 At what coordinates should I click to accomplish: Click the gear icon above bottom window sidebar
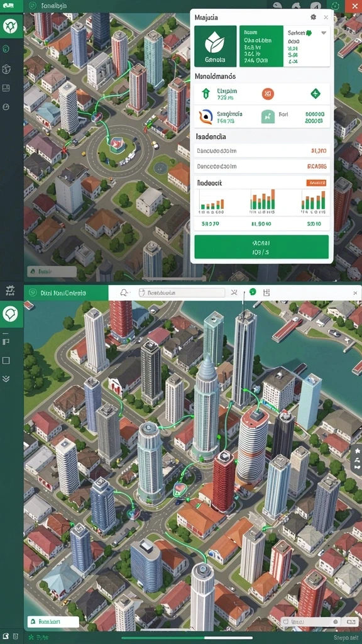9,291
